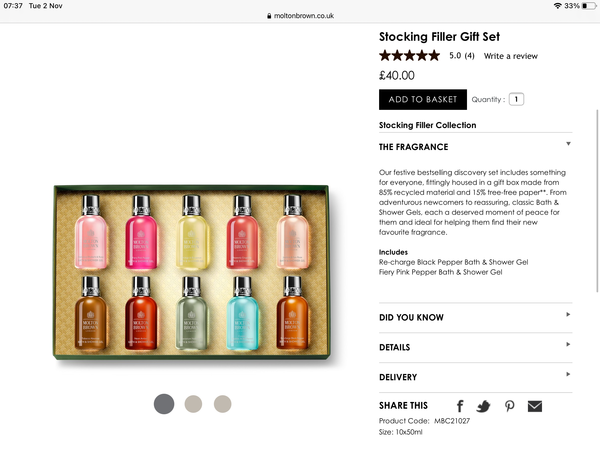Tap the battery indicator icon
The width and height of the screenshot is (600, 450).
pos(586,6)
